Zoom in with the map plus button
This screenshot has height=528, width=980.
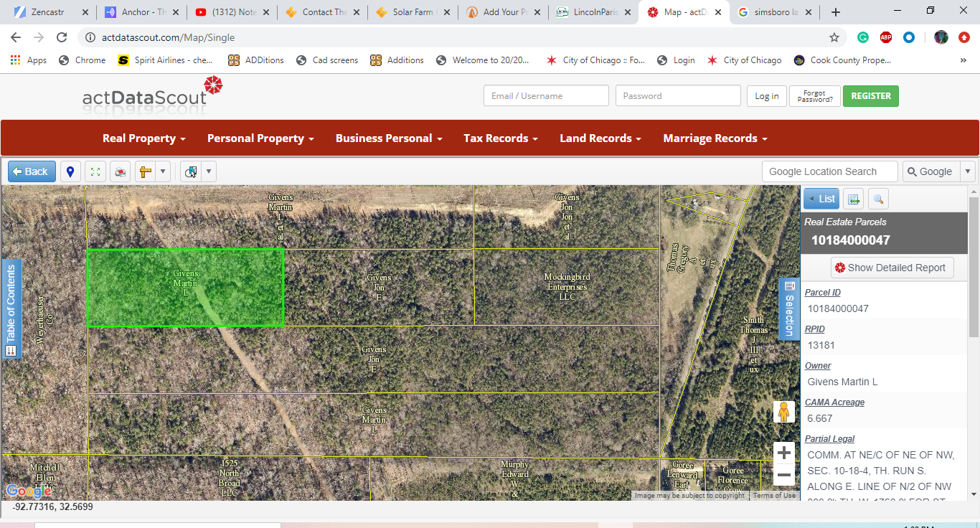tap(784, 453)
